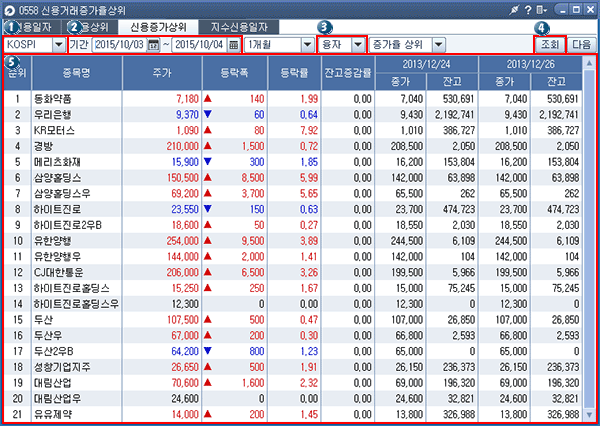Select the 우리은행 row
The height and width of the screenshot is (426, 600).
(293, 115)
